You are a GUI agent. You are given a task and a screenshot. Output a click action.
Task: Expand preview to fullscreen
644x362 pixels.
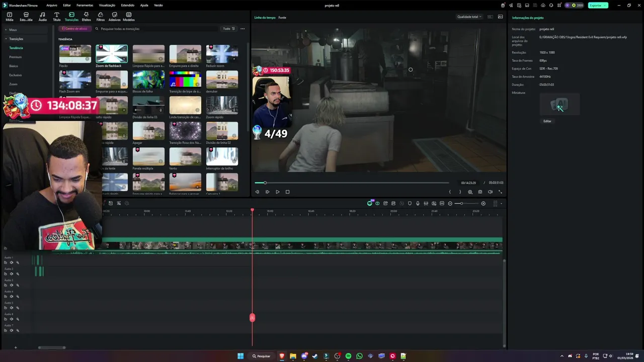[x=500, y=192]
